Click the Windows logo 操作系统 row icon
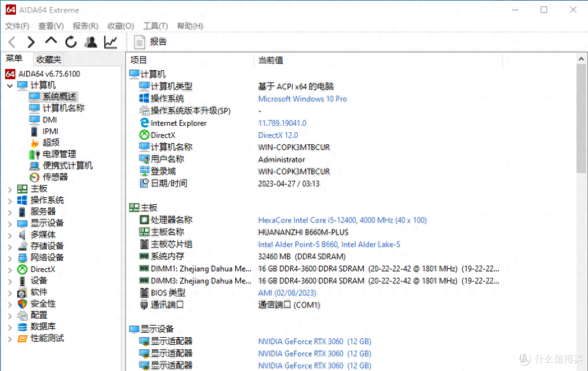588x371 pixels. tap(144, 98)
